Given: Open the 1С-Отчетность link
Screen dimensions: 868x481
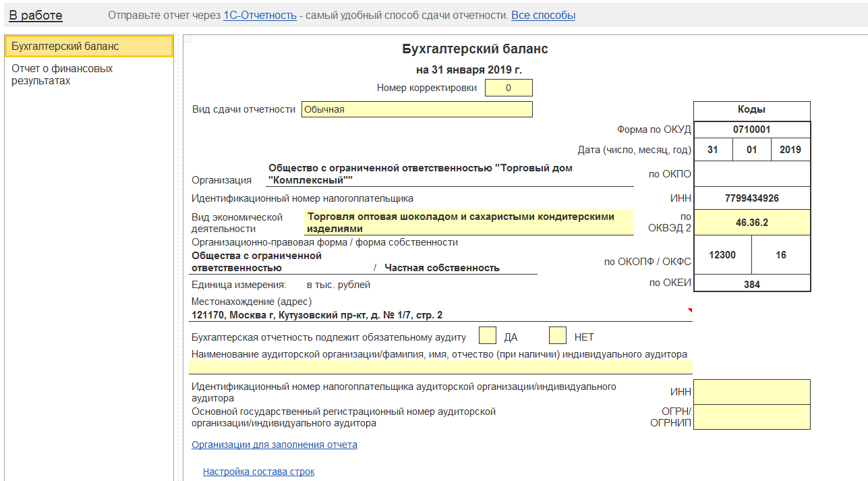Looking at the screenshot, I should click(260, 16).
